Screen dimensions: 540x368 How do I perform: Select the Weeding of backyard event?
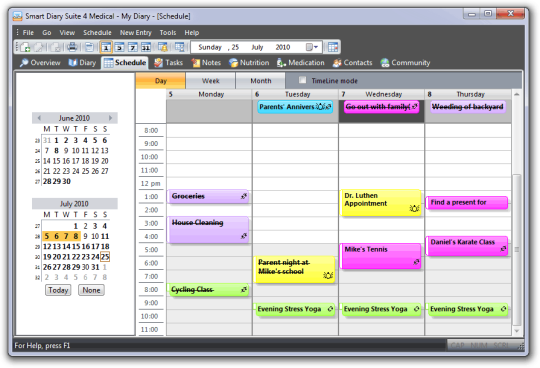tap(468, 107)
